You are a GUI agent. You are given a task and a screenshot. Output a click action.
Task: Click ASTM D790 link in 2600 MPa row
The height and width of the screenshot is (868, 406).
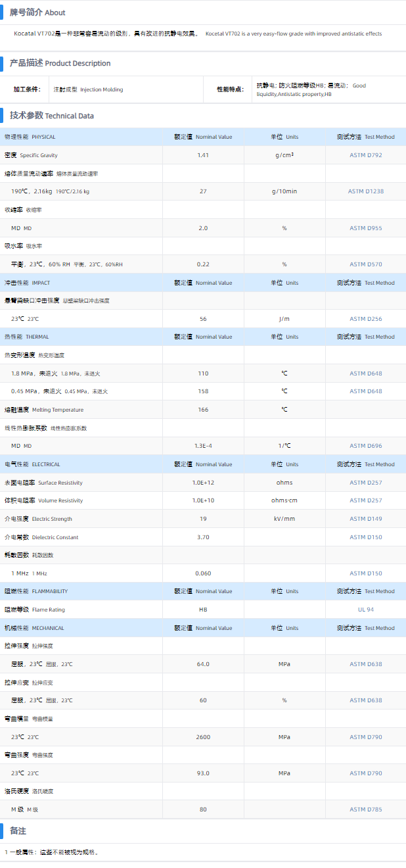pyautogui.click(x=365, y=737)
